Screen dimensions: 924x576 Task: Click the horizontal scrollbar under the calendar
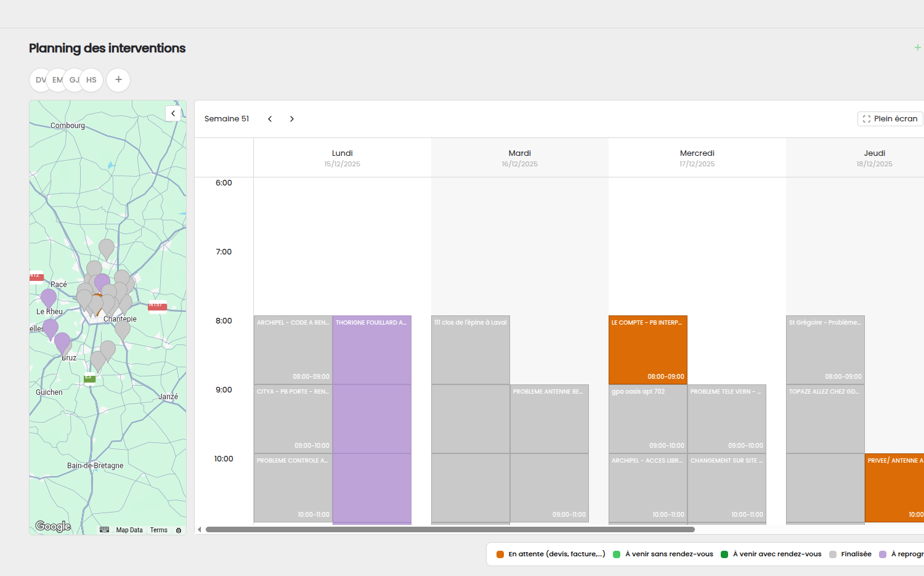[x=450, y=529]
